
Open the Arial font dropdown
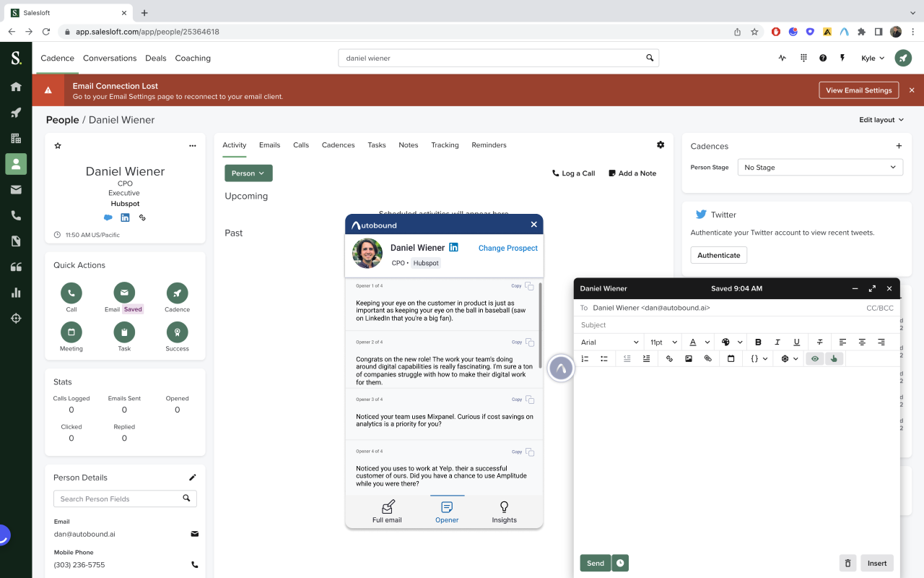610,342
